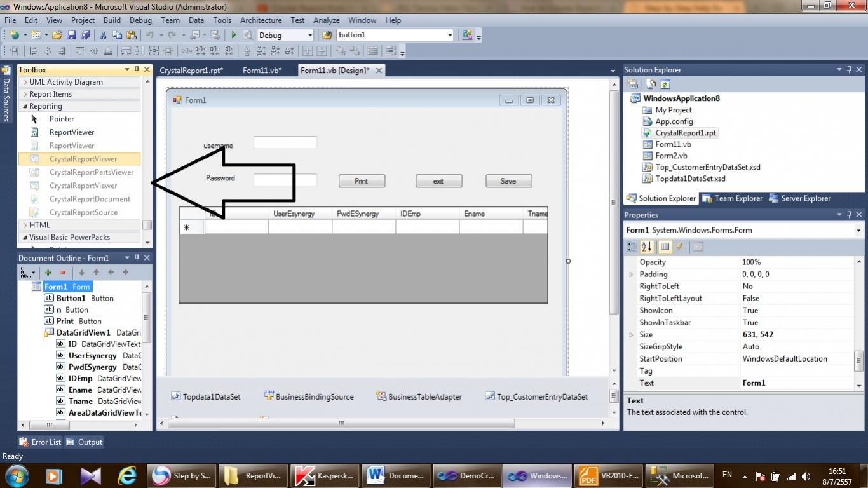Switch to the Form11.vb code tab
Viewport: 868px width, 488px height.
tap(262, 71)
